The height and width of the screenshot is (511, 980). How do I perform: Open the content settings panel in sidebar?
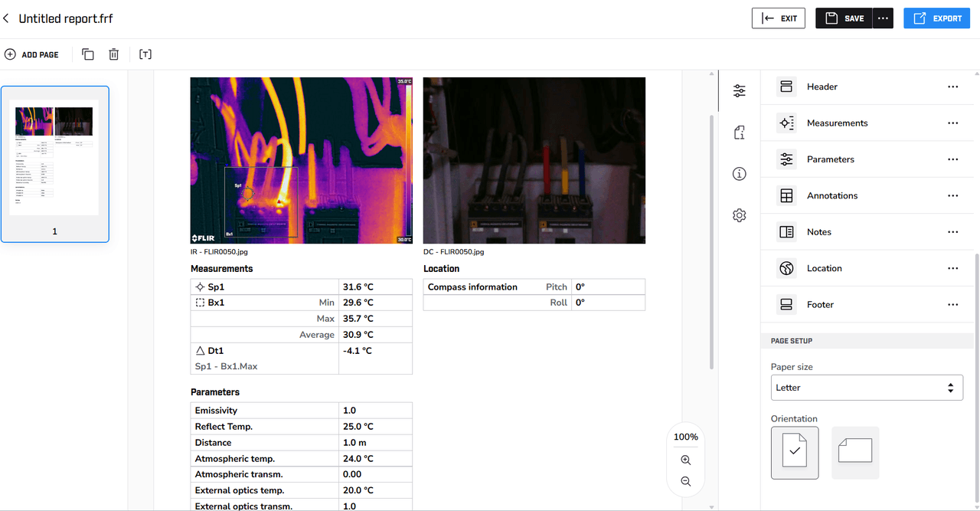point(739,90)
